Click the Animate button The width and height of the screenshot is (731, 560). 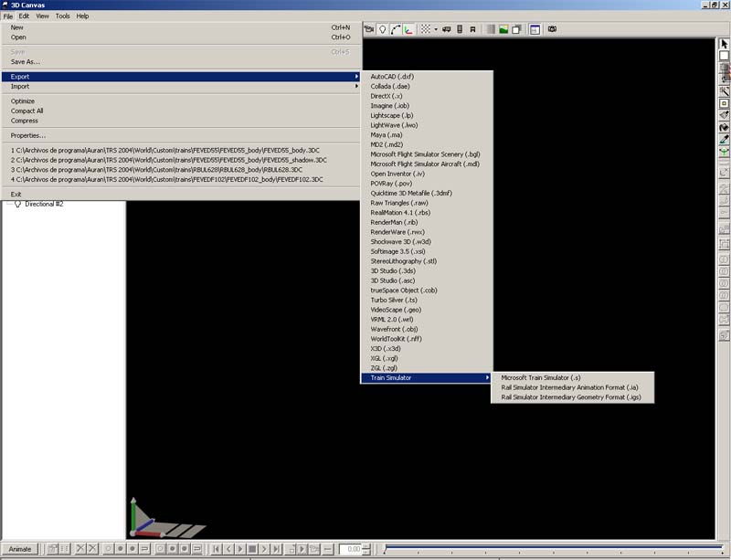tap(20, 549)
